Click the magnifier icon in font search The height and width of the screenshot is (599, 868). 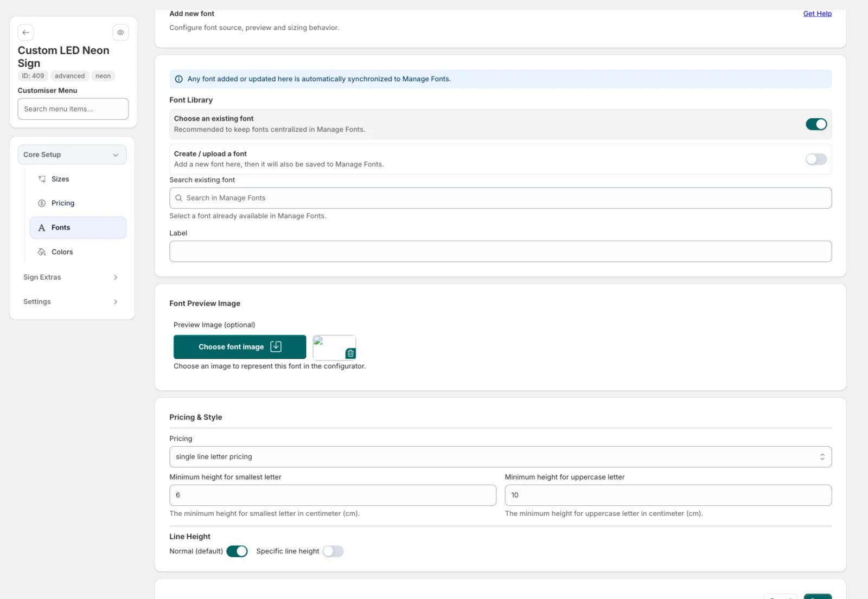(x=178, y=198)
